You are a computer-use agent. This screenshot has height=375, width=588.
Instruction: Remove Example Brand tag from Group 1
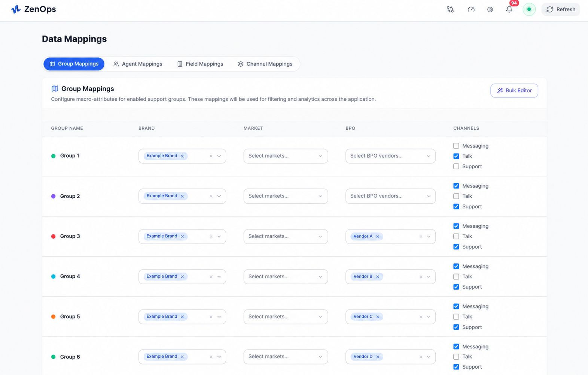click(182, 156)
